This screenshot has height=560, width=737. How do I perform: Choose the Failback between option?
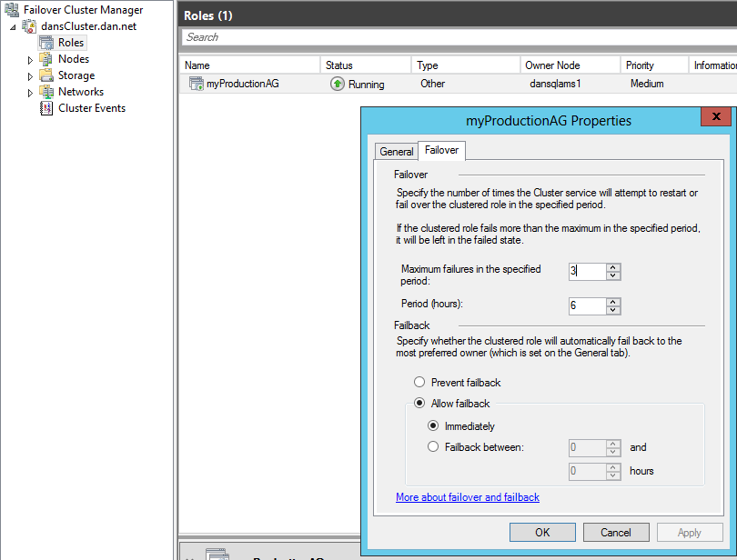pos(434,446)
